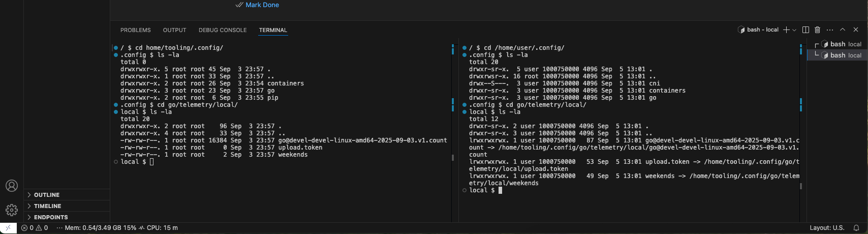Viewport: 868px width, 234px height.
Task: Kill terminal using the trash icon
Action: click(x=817, y=30)
